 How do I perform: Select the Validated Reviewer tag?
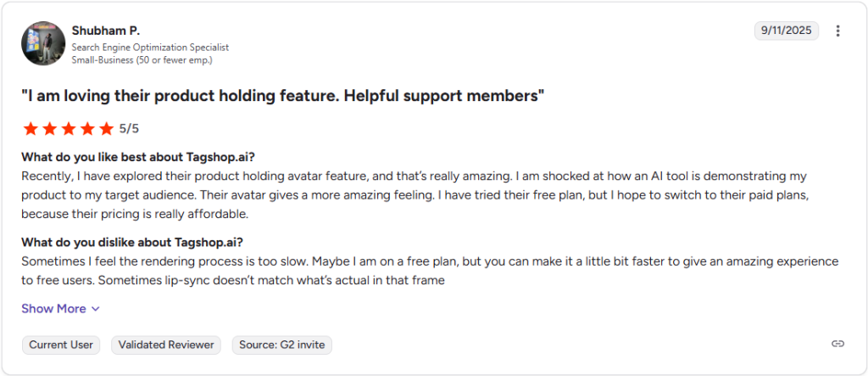pos(166,345)
